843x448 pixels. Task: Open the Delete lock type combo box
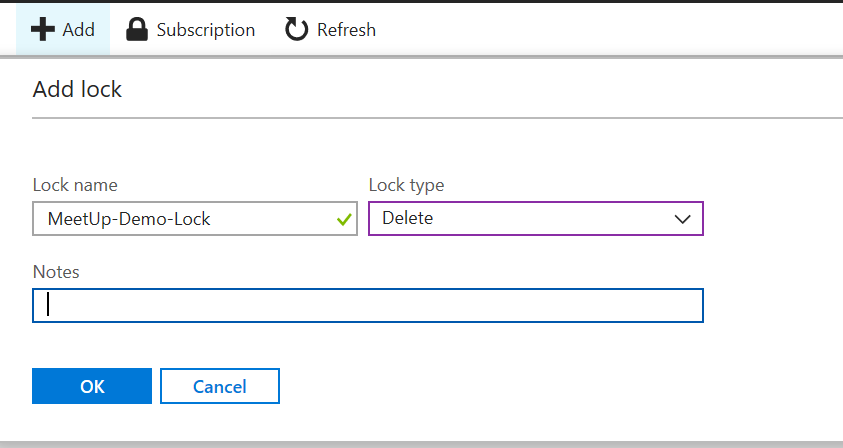(x=535, y=219)
